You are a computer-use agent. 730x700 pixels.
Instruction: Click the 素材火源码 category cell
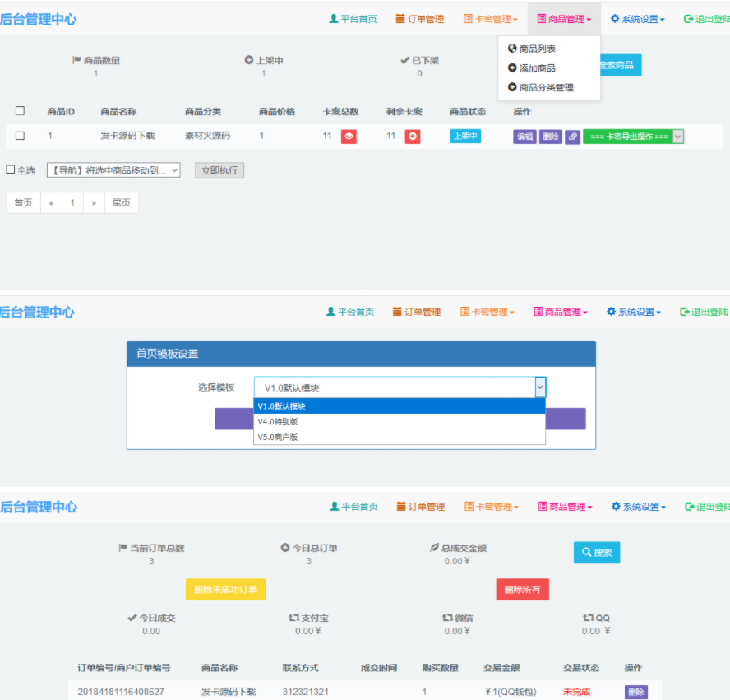208,136
